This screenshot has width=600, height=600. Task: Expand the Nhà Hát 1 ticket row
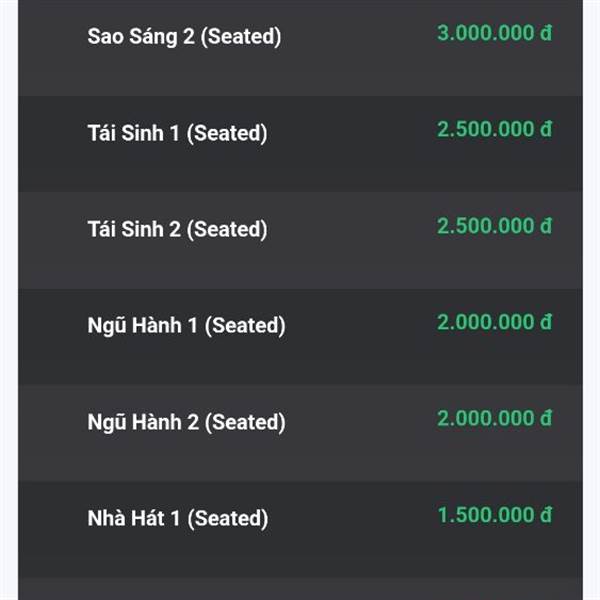pos(300,530)
